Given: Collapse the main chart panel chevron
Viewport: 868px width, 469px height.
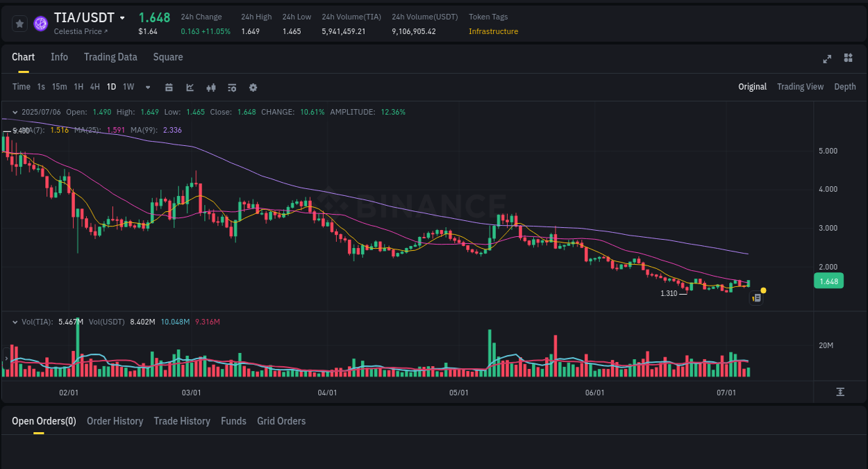Looking at the screenshot, I should pyautogui.click(x=14, y=111).
